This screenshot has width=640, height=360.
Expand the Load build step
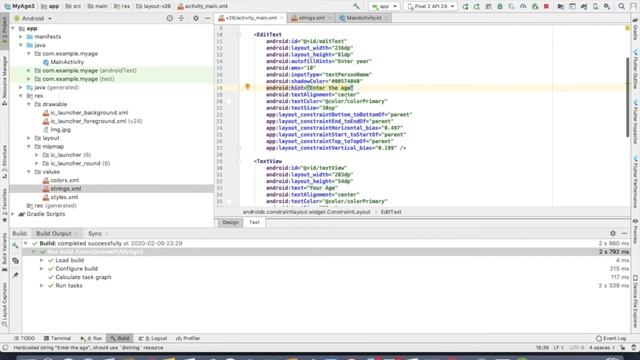[42, 260]
